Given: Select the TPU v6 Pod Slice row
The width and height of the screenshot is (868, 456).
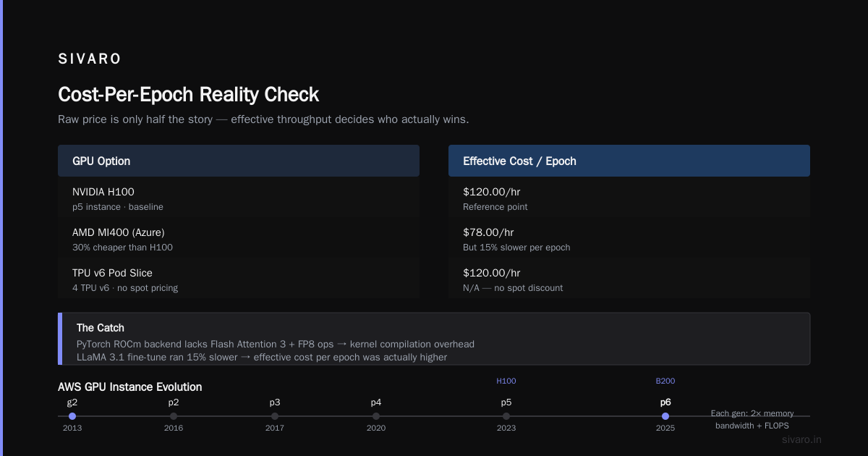Looking at the screenshot, I should [239, 279].
